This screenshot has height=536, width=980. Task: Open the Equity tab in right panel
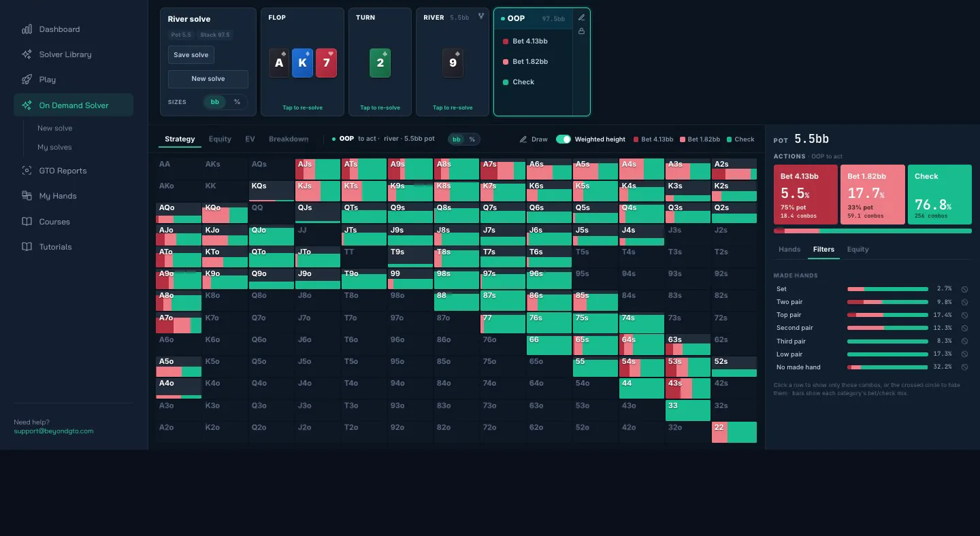click(x=857, y=249)
